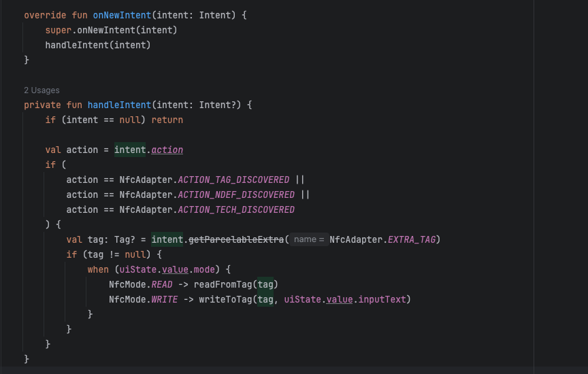Click the ACTION_TAG_DISCOVERED constant
Image resolution: width=588 pixels, height=374 pixels.
coord(233,180)
